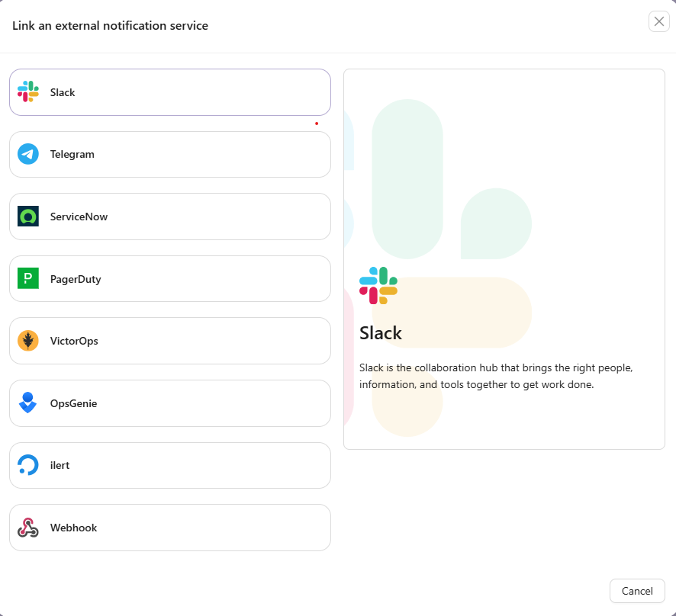Click the Telegram paper plane icon
Image resolution: width=676 pixels, height=616 pixels.
28,153
